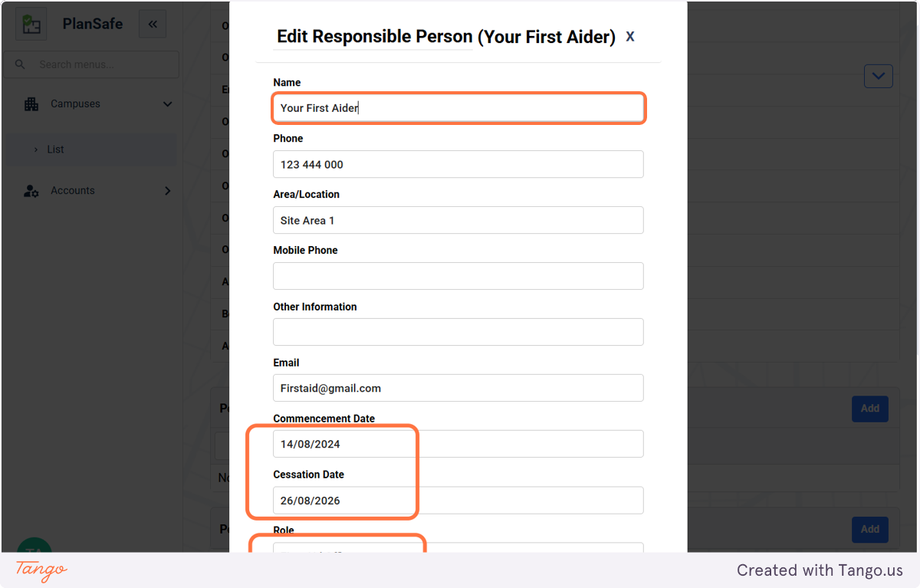
Task: Click the PlanSafe logo icon
Action: point(31,24)
